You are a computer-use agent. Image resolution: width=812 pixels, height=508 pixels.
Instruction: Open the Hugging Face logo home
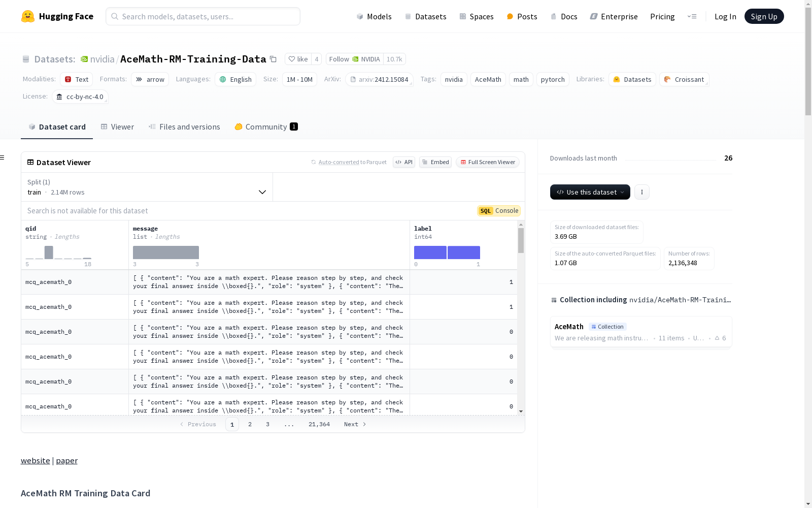click(x=57, y=16)
